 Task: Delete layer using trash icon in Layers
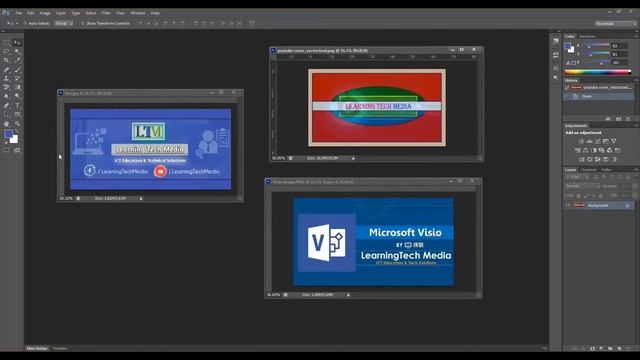tap(628, 349)
